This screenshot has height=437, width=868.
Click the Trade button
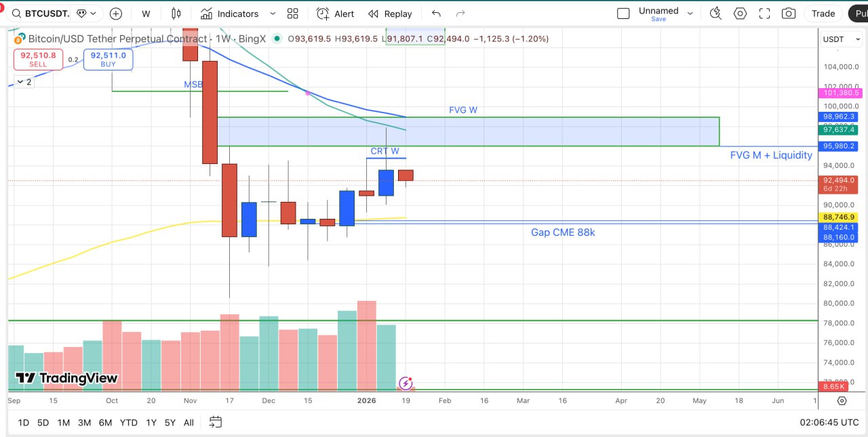click(x=823, y=13)
